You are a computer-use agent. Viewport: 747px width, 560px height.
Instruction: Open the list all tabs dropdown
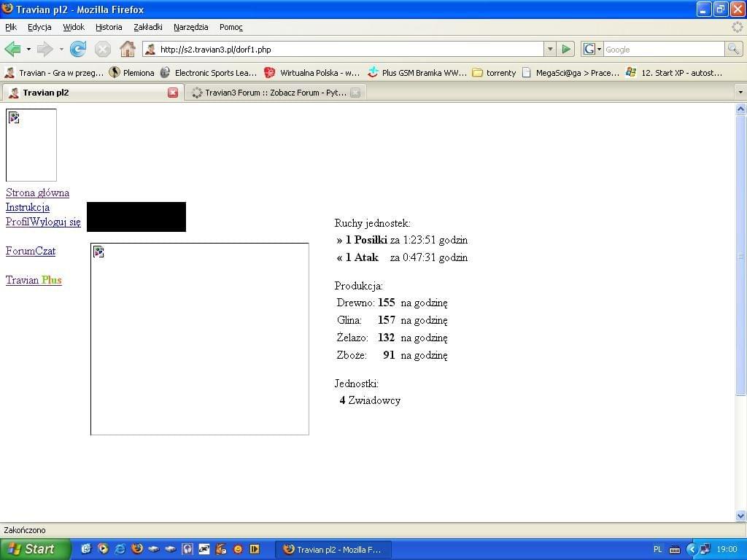[740, 93]
